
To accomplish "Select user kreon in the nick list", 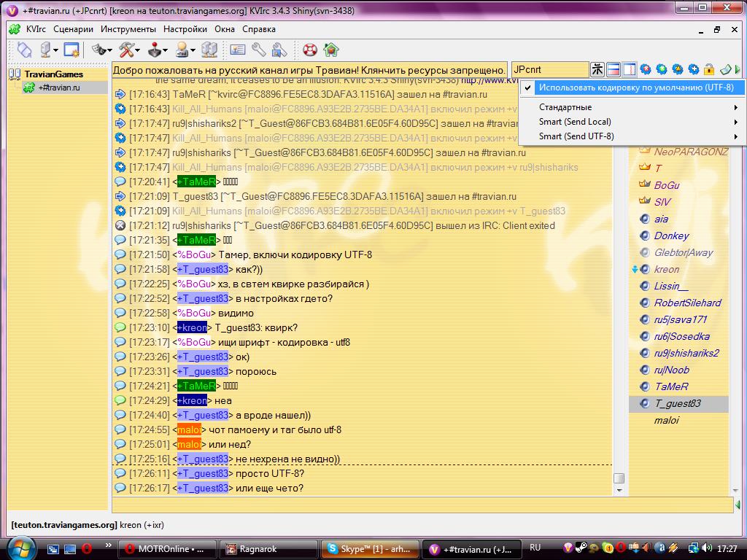I will [x=667, y=269].
